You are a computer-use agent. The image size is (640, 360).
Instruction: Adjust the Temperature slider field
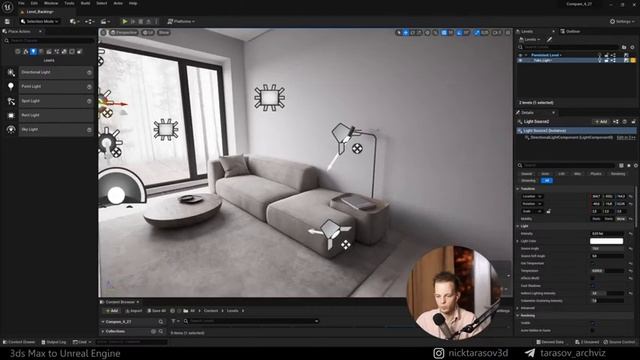click(x=607, y=271)
